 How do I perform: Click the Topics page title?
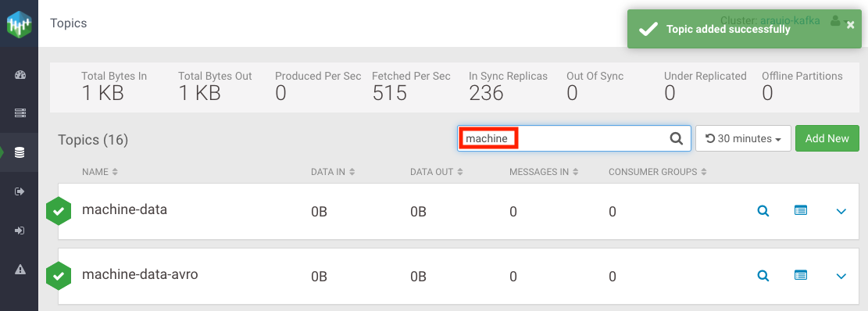(68, 23)
